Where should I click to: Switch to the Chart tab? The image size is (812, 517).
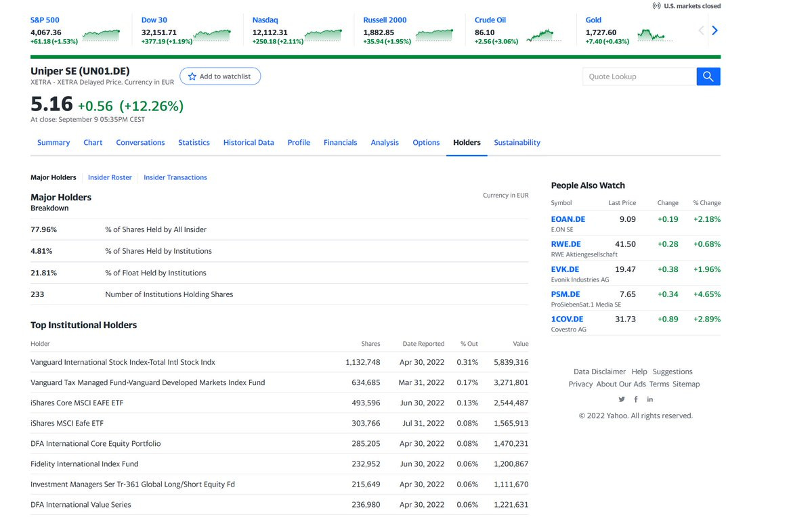pos(93,142)
